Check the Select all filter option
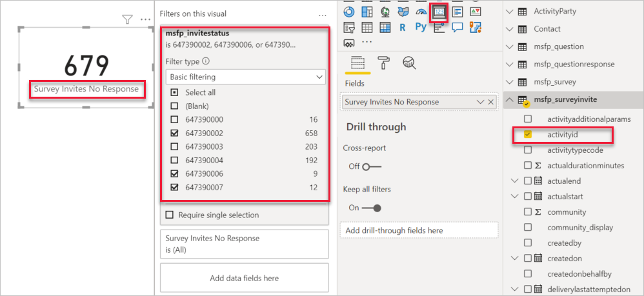This screenshot has width=644, height=296. pyautogui.click(x=175, y=93)
